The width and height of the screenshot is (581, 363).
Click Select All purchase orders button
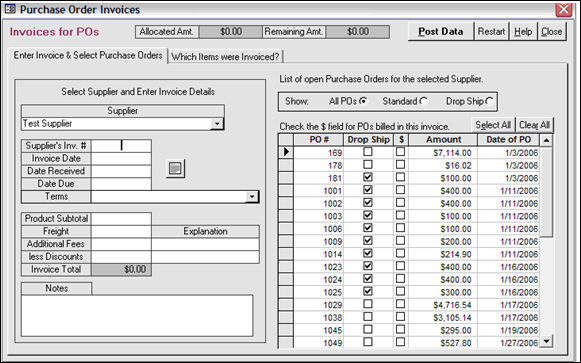(493, 125)
